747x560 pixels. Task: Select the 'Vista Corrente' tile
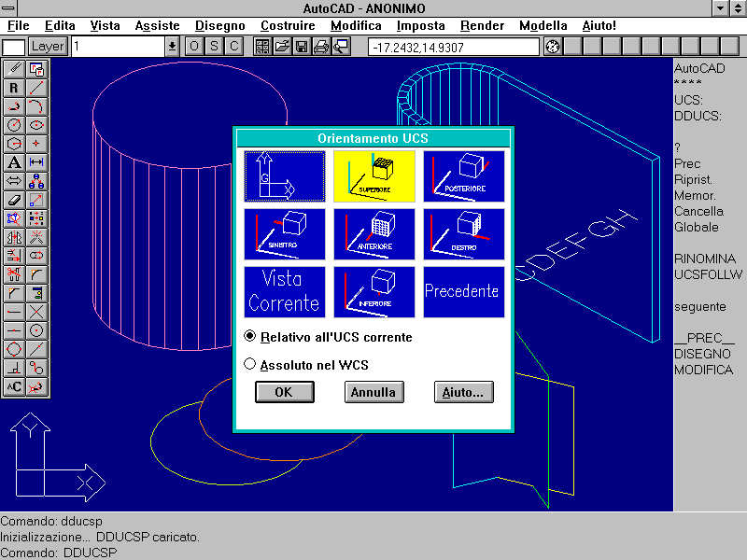click(x=285, y=291)
